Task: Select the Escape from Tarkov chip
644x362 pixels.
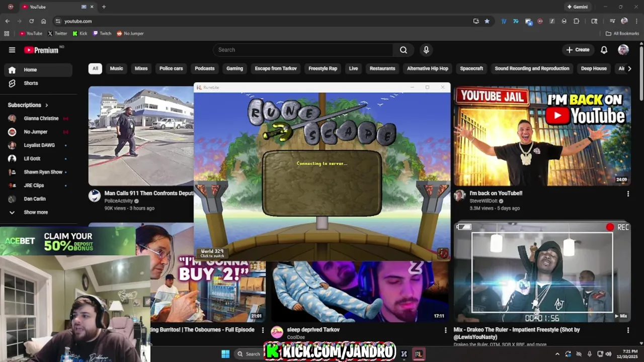Action: point(276,68)
